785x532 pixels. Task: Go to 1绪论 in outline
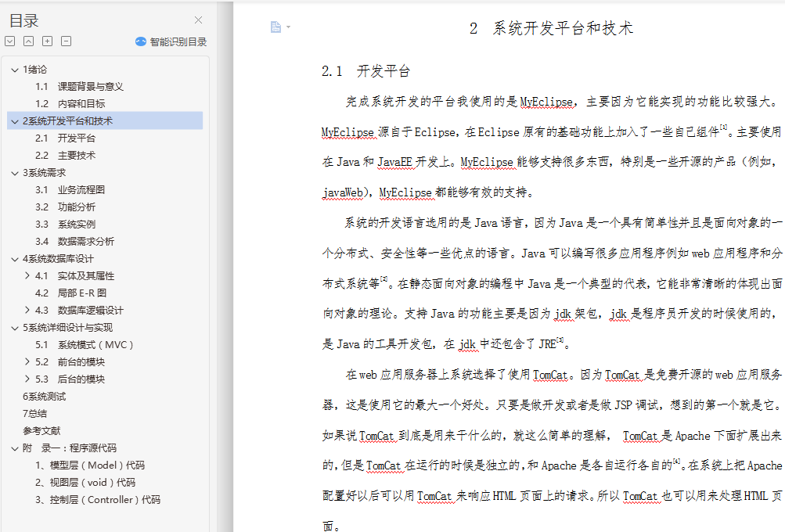pyautogui.click(x=34, y=70)
